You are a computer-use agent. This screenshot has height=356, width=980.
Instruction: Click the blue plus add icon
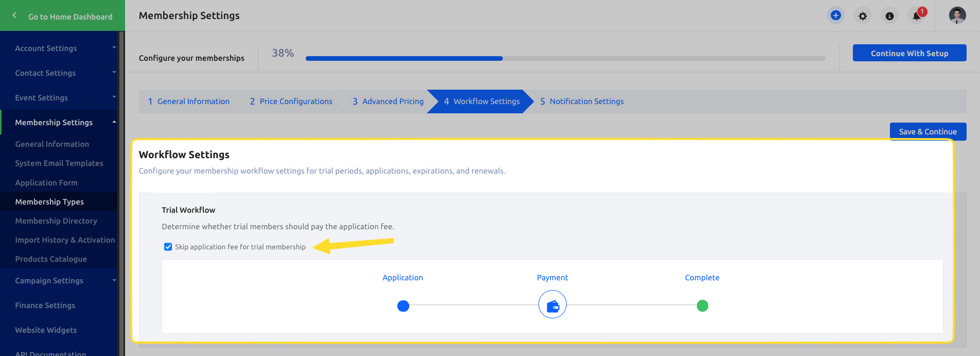pyautogui.click(x=836, y=15)
